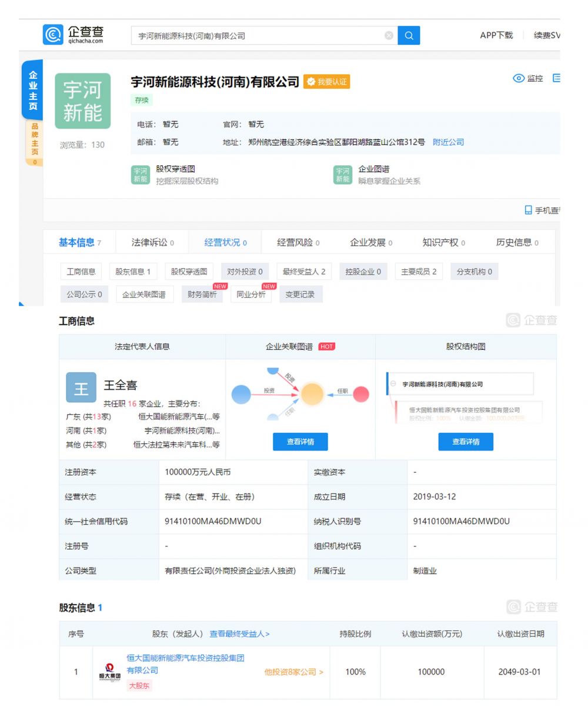Clear the search box with X icon
The image size is (588, 714).
[x=389, y=35]
